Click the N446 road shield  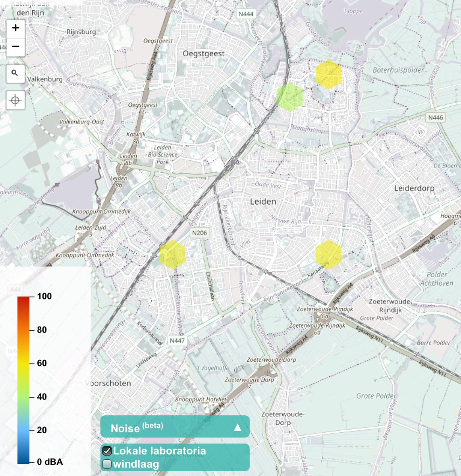[436, 117]
